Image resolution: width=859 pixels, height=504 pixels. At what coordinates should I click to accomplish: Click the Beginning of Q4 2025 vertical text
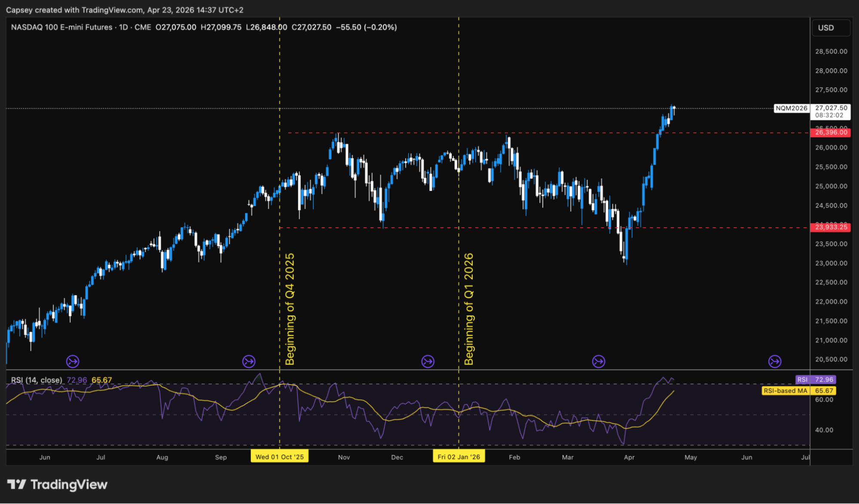tap(290, 309)
